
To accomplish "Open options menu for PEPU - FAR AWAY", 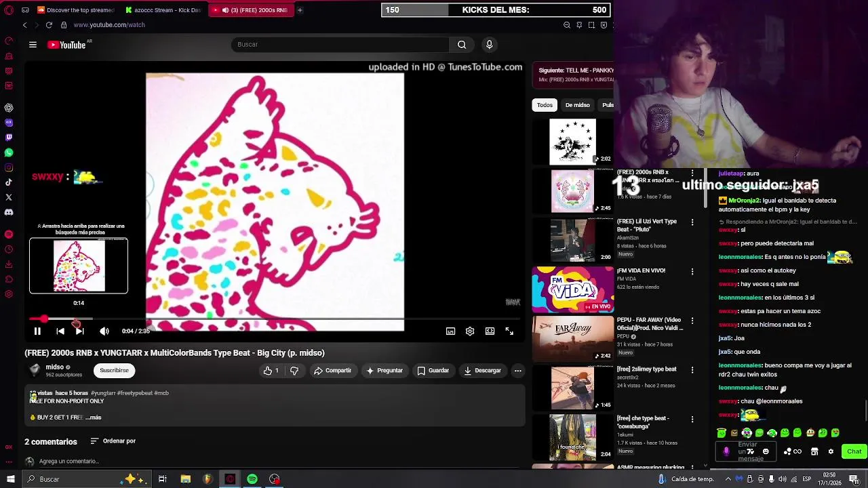I will 692,321.
